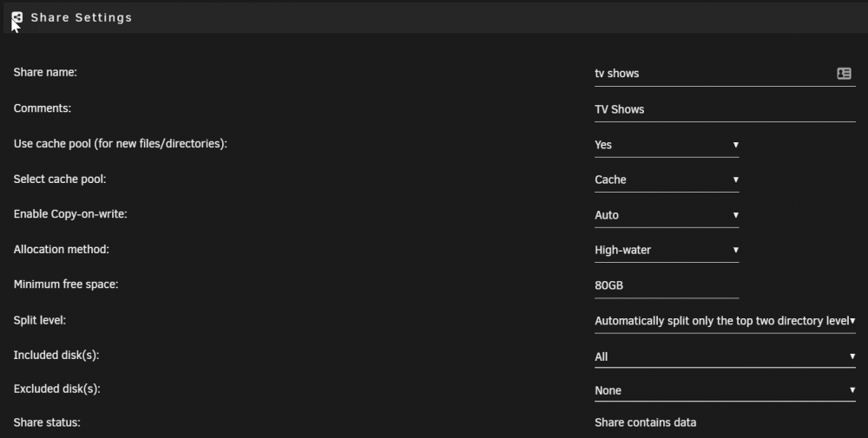Click the 'Share name:' label
Image resolution: width=868 pixels, height=438 pixels.
pos(45,72)
